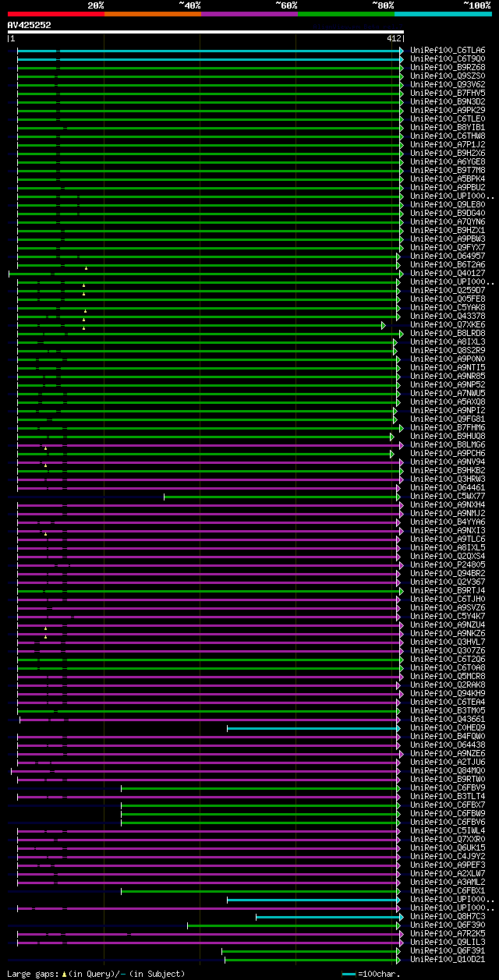Select the UniRef100_A7P1J2 label
This screenshot has width=499, height=980.
448,144
